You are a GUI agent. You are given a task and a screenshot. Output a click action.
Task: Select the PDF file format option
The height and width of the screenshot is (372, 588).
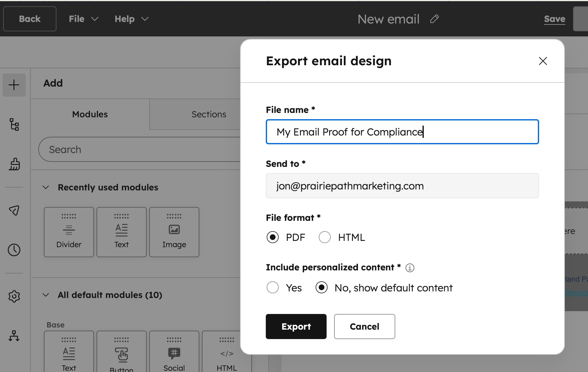pos(273,237)
